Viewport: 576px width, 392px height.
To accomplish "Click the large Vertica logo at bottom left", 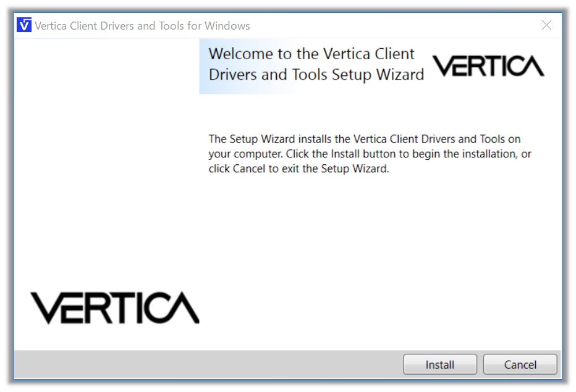I will 115,307.
